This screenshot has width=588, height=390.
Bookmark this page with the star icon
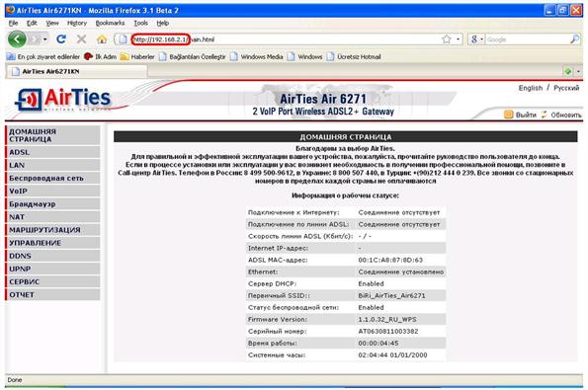pyautogui.click(x=447, y=39)
